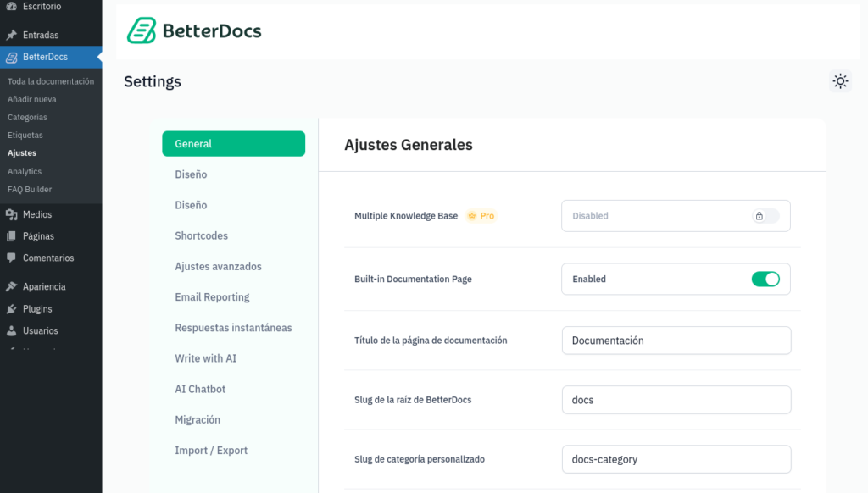Click the Escritorio dashboard icon

coord(12,6)
